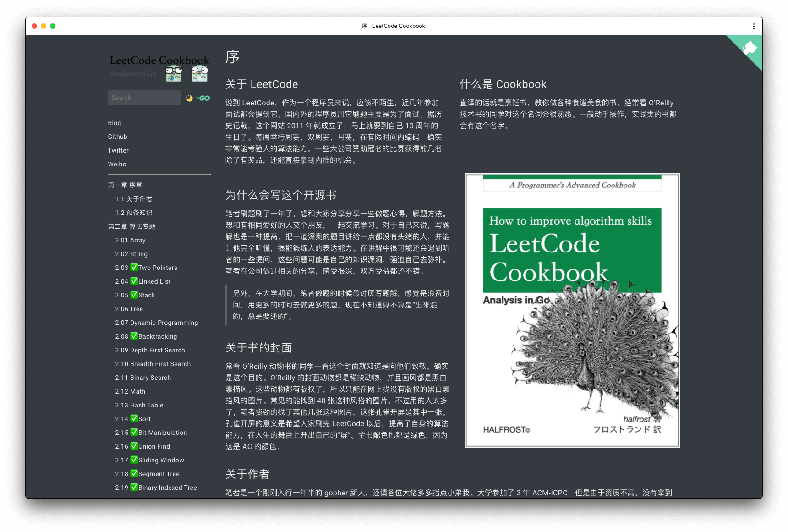Click the green checkmark beside Two Pointers
The image size is (788, 532).
pos(134,267)
